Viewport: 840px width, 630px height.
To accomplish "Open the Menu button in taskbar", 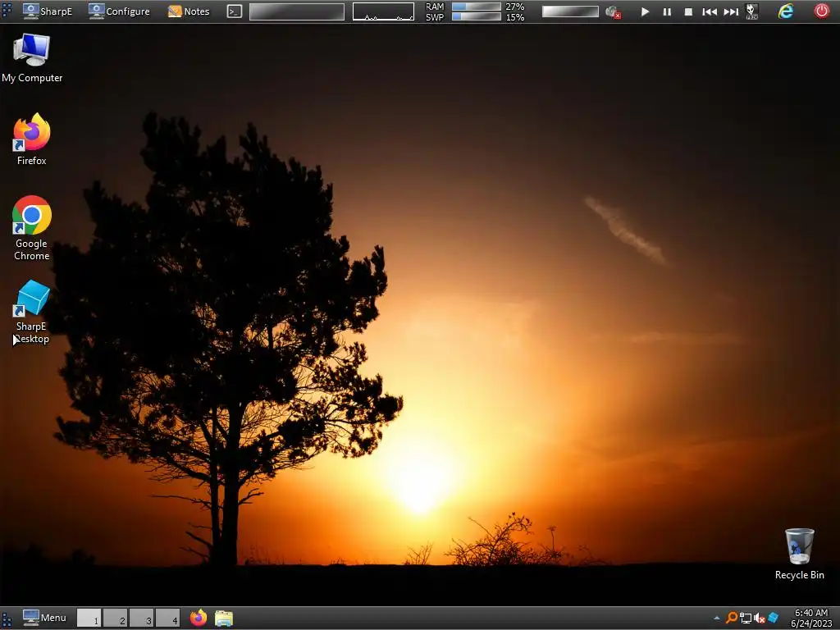I will [44, 618].
